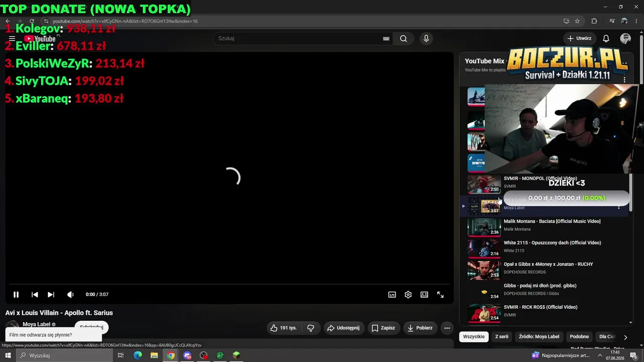
Task: Select the Podobne filter chip
Action: pos(580,337)
